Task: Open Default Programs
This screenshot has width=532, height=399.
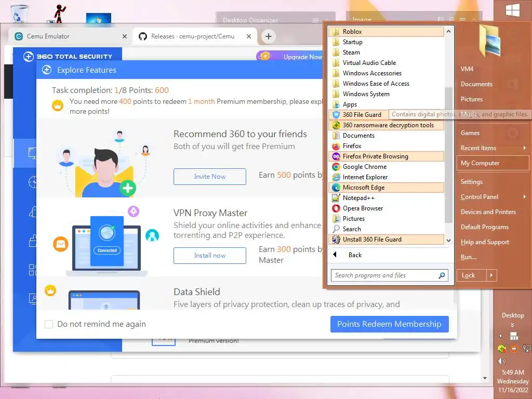Action: tap(485, 227)
